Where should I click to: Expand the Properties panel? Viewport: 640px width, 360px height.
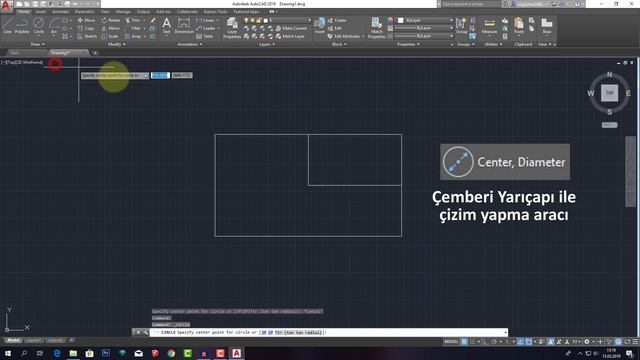(409, 44)
